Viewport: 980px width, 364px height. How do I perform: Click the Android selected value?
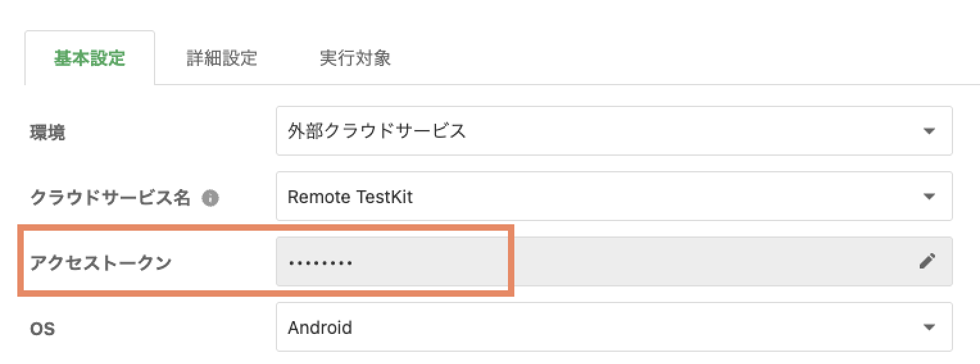point(319,328)
